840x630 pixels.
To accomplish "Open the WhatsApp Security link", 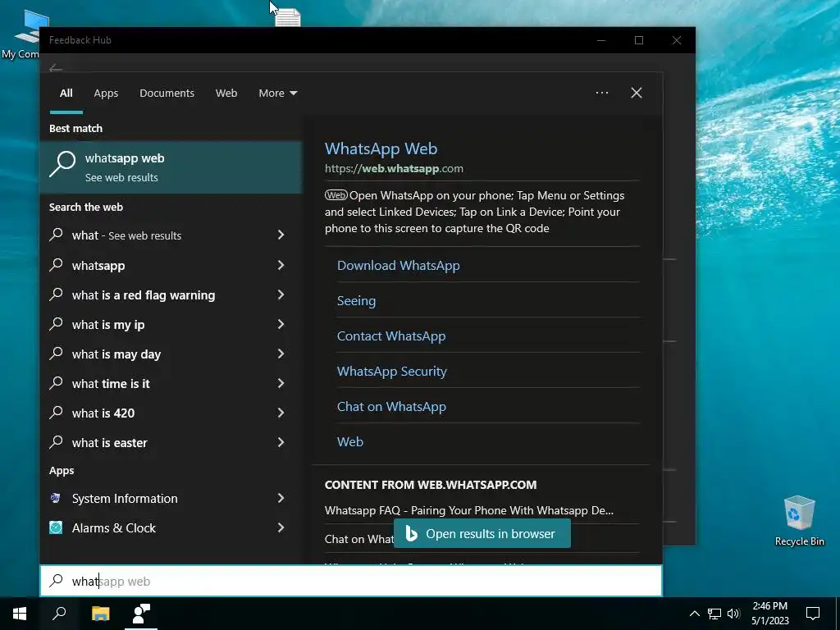I will click(391, 372).
